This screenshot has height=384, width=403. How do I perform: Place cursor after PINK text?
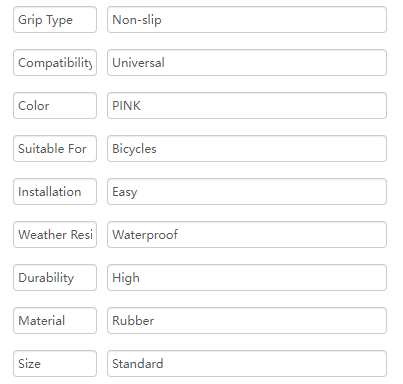tap(141, 106)
